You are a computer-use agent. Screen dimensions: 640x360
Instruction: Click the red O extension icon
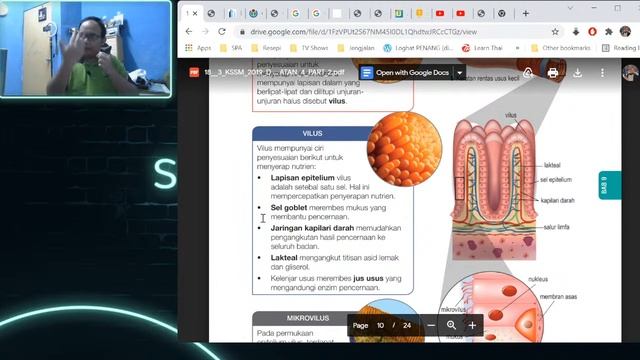coord(592,31)
